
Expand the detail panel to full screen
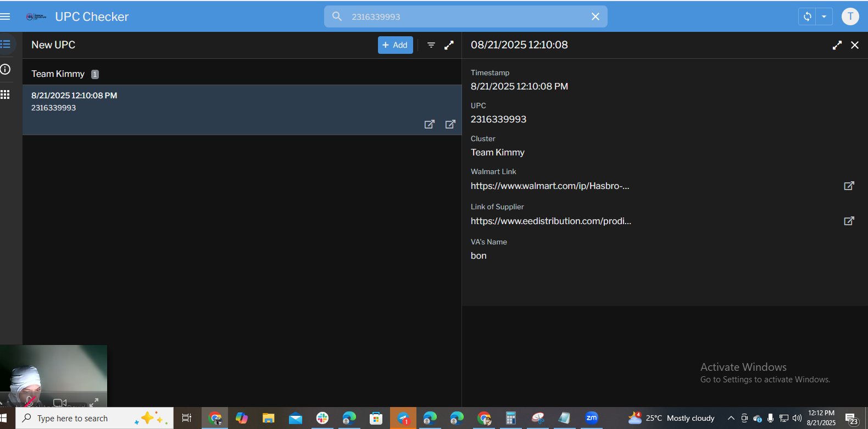click(x=837, y=45)
